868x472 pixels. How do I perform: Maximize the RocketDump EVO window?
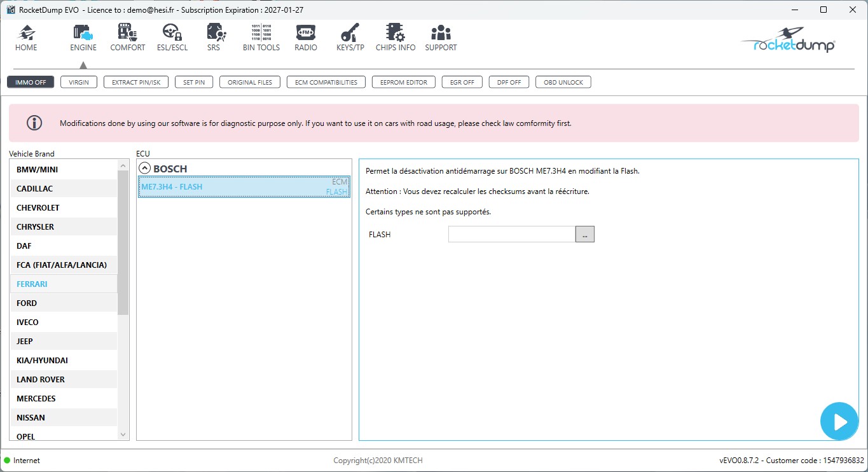coord(823,10)
